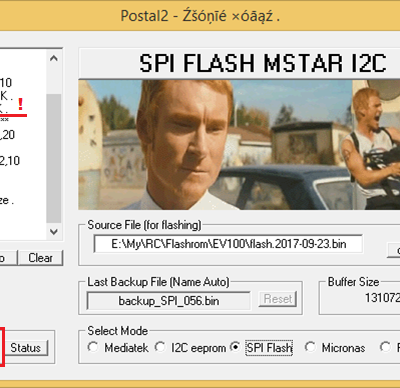Click the Buffer Size value 131072

(x=382, y=297)
